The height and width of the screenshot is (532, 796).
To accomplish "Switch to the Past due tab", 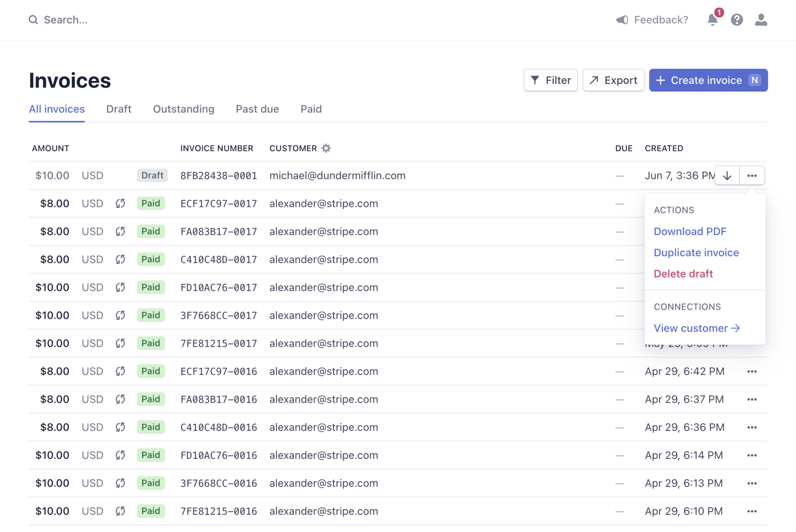I will pos(257,109).
